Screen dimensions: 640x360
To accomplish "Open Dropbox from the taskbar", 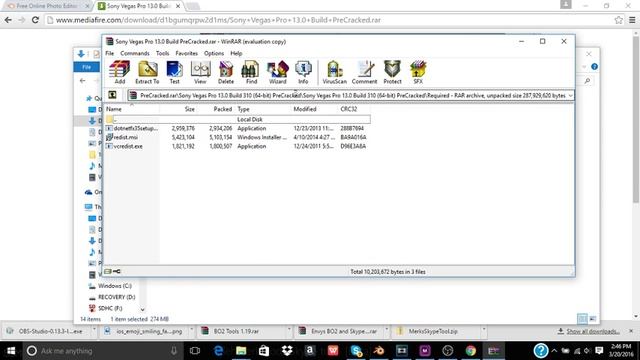I will (x=287, y=351).
